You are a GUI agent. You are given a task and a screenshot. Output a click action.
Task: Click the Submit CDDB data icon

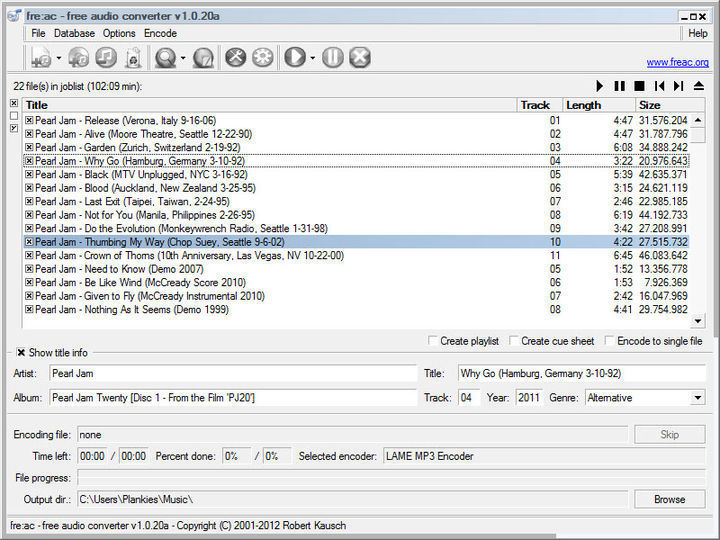pos(203,58)
